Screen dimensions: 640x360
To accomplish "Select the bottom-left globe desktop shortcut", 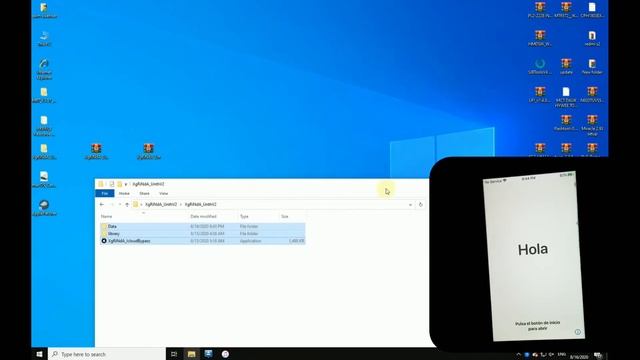I will pos(44,208).
